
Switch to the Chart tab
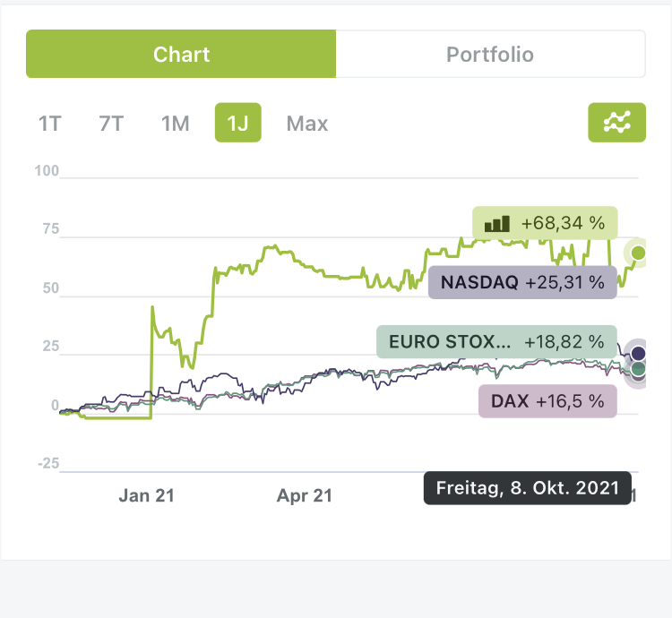pos(181,54)
